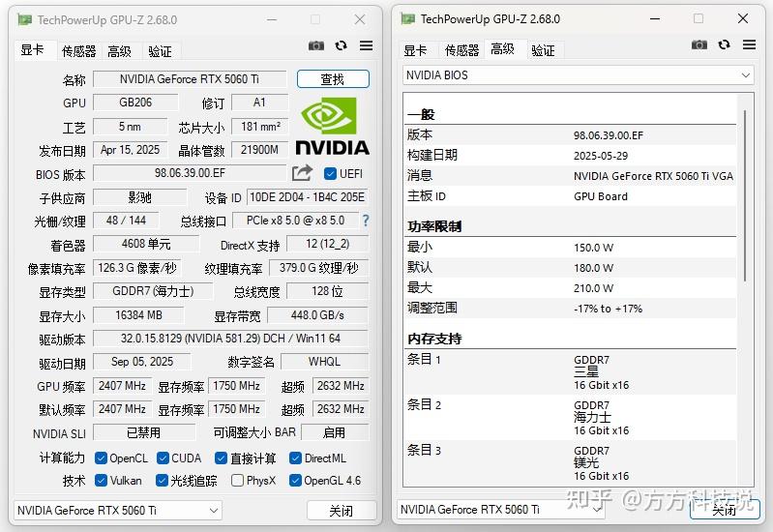The image size is (773, 532).
Task: Click the refresh icon in left window
Action: click(341, 45)
